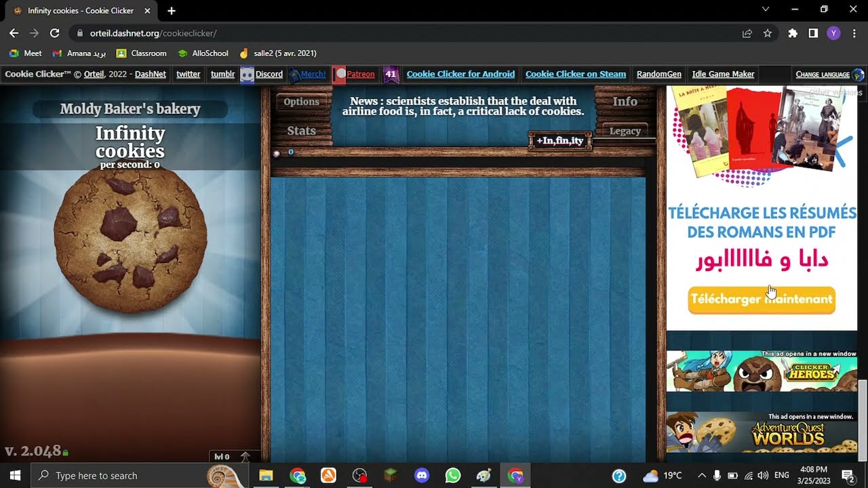Open the Chrome extensions puzzle icon
868x488 pixels.
click(791, 33)
